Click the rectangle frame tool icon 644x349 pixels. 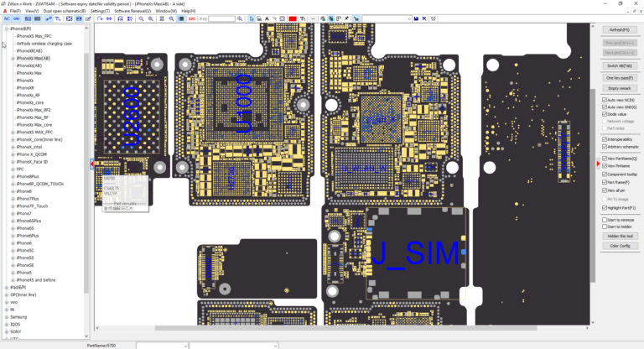282,18
